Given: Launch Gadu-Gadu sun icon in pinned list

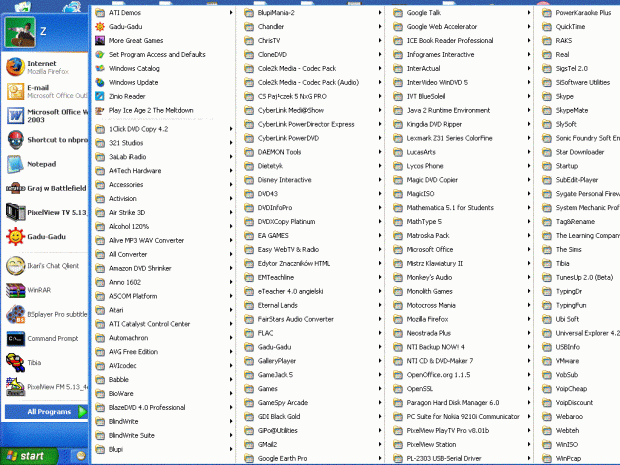Looking at the screenshot, I should point(16,236).
